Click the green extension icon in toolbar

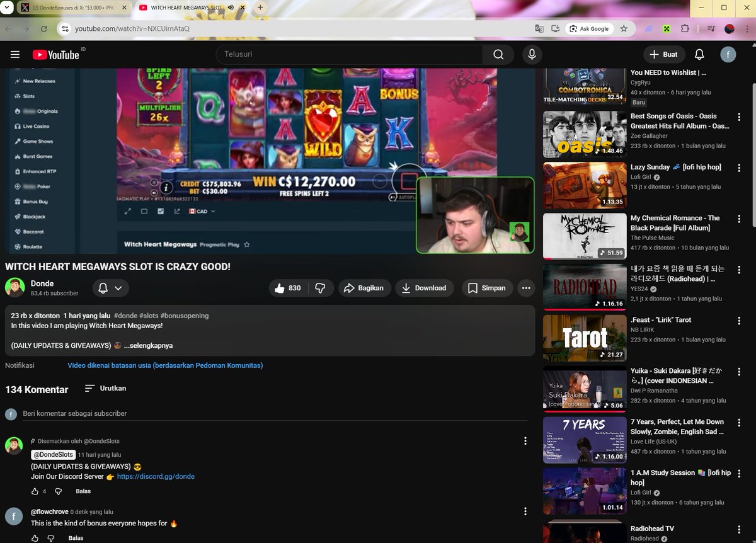tap(667, 28)
